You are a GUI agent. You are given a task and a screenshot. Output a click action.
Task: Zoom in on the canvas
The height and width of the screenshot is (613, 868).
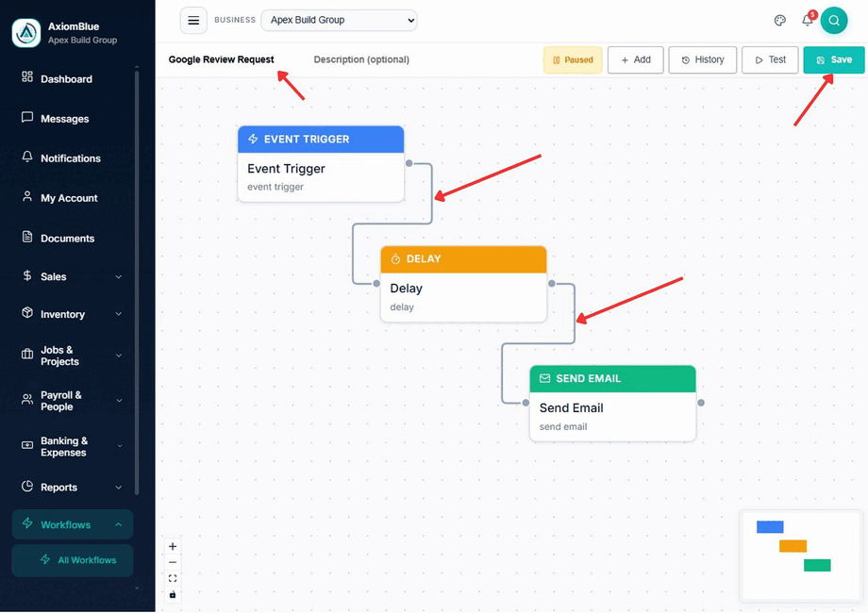coord(173,547)
